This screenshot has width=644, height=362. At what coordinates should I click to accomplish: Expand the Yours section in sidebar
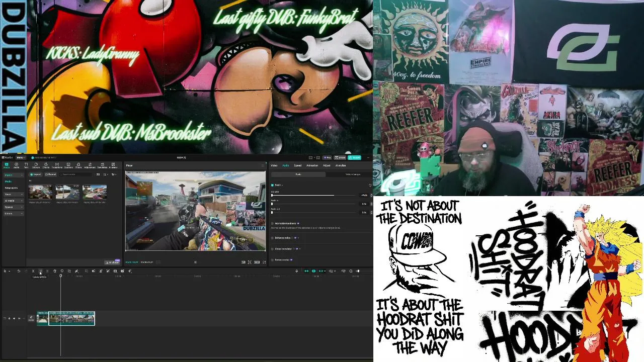[14, 195]
